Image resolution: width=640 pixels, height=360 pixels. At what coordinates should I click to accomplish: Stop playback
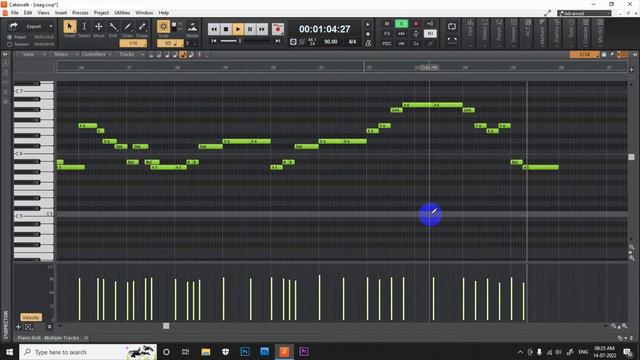coord(226,29)
